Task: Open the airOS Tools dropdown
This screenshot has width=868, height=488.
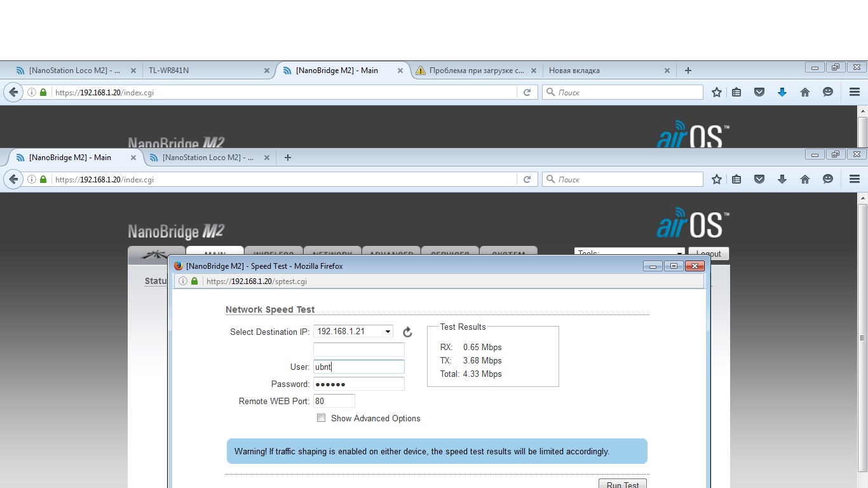Action: 629,254
